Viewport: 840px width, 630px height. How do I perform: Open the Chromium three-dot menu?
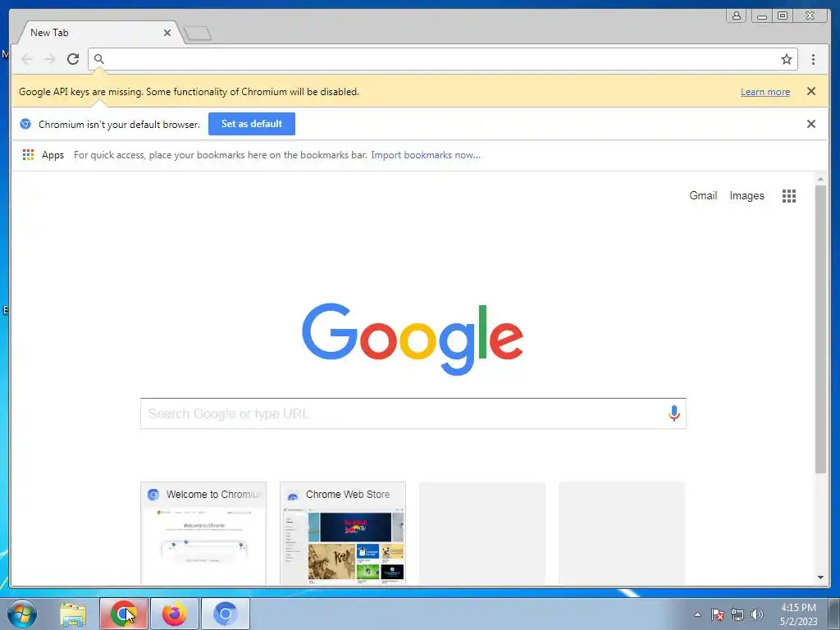point(813,59)
